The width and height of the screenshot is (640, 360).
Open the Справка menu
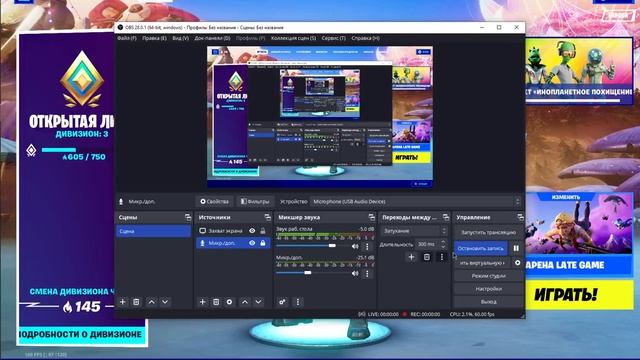(366, 38)
